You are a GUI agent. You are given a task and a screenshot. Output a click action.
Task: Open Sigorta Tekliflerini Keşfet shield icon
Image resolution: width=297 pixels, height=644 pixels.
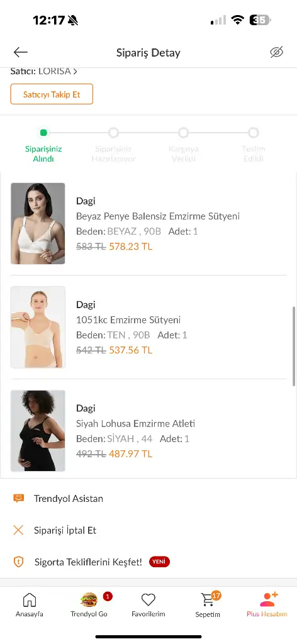point(18,562)
